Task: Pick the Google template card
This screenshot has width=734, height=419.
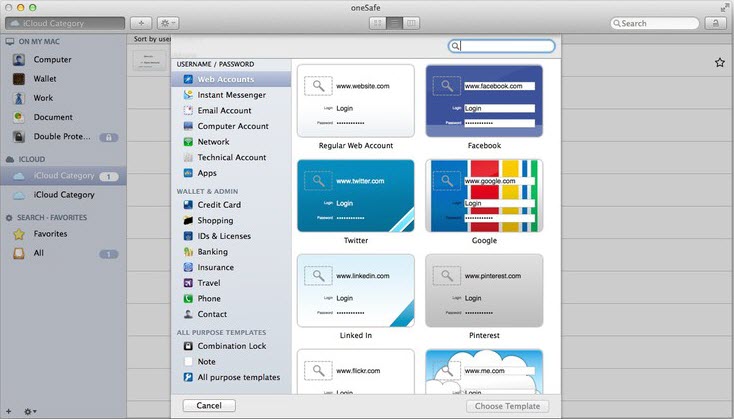Action: [x=484, y=196]
